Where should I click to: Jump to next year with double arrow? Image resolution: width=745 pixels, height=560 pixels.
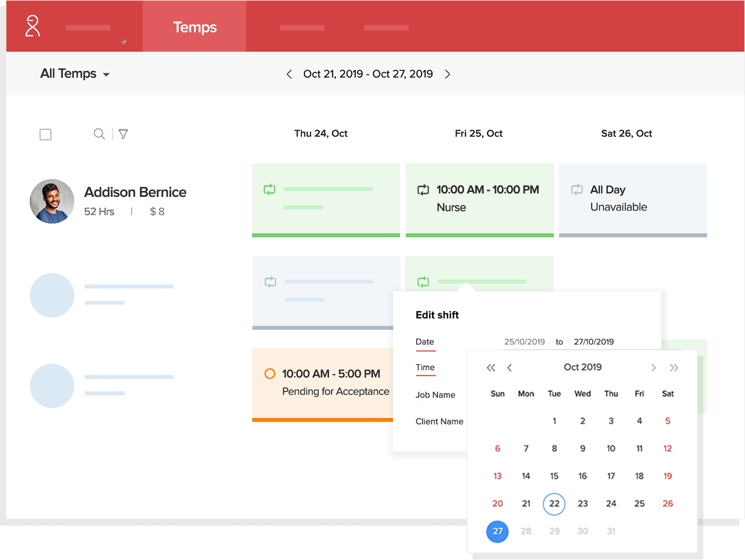click(x=674, y=368)
